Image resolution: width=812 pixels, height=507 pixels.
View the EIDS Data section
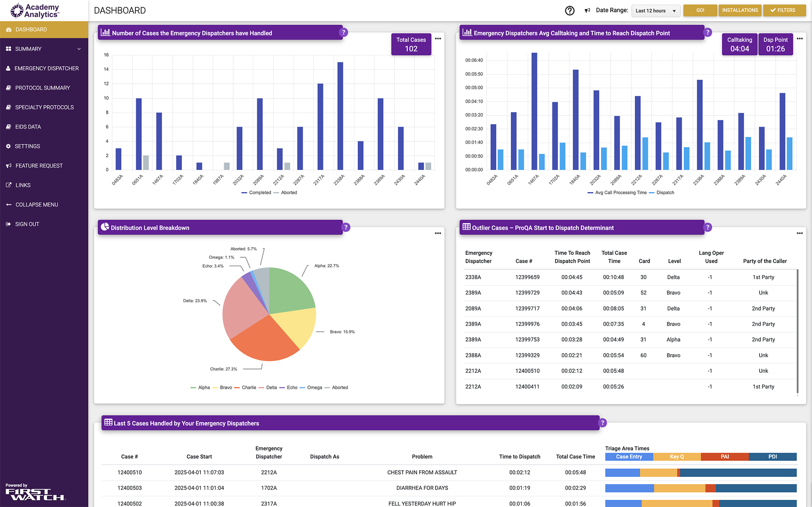pos(29,127)
